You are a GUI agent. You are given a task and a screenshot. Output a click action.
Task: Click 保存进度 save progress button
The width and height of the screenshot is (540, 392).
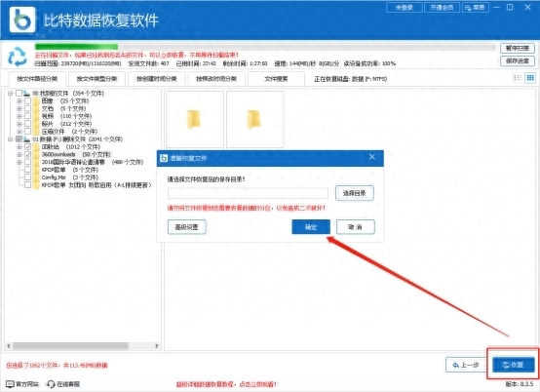click(518, 61)
